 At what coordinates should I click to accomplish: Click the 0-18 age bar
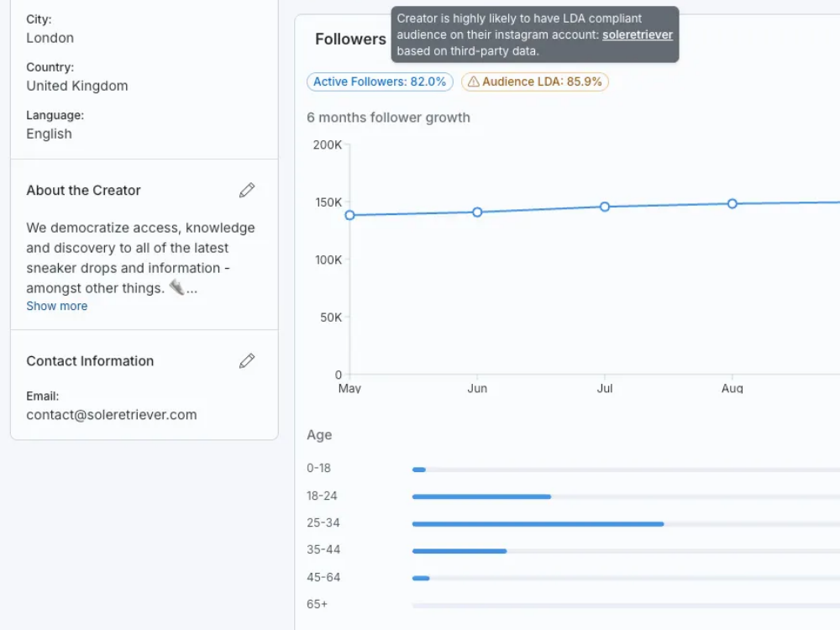tap(419, 470)
